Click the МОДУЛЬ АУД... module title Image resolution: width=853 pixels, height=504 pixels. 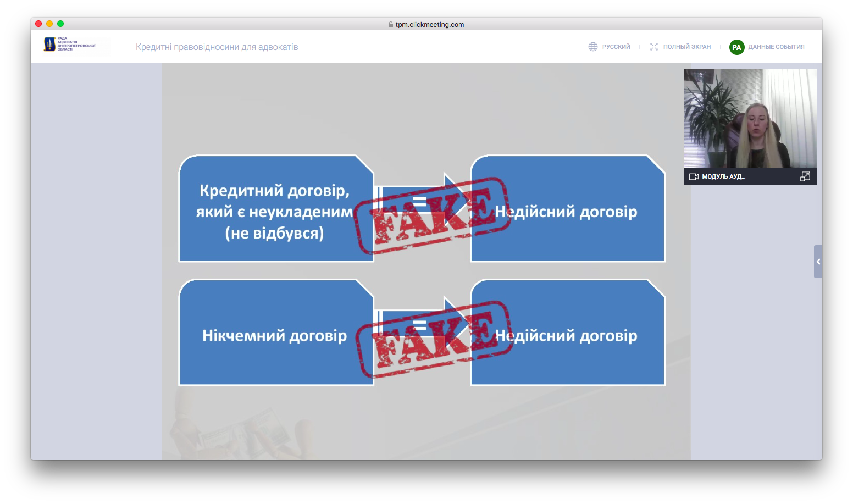[x=723, y=176]
